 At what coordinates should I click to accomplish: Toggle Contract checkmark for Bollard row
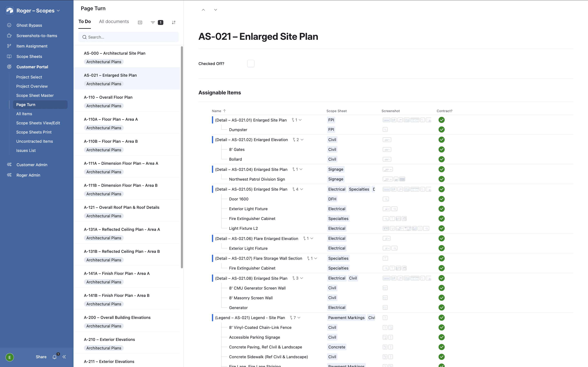pos(441,159)
